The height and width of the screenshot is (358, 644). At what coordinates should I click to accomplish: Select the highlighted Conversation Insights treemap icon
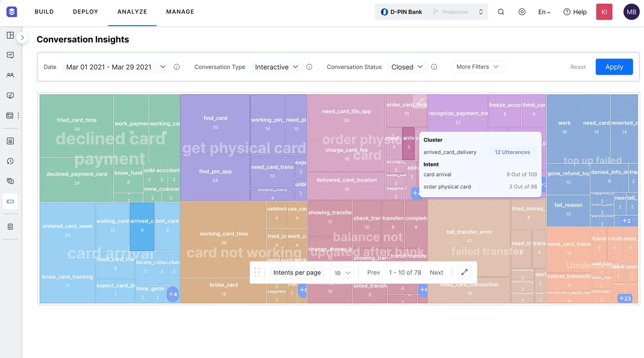10,201
